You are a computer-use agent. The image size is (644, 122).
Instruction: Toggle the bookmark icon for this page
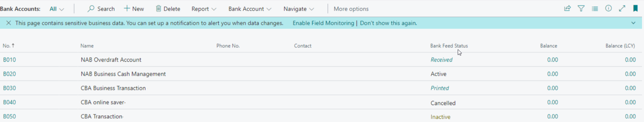(635, 8)
